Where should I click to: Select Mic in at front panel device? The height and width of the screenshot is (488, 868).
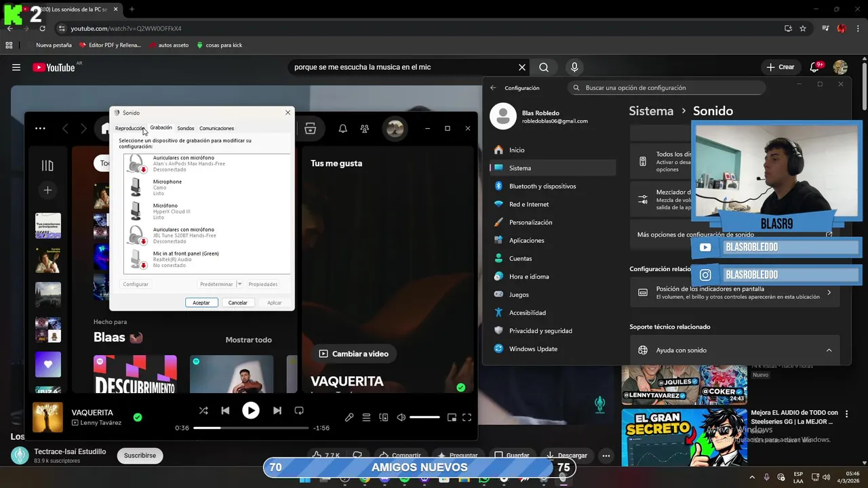coord(207,259)
